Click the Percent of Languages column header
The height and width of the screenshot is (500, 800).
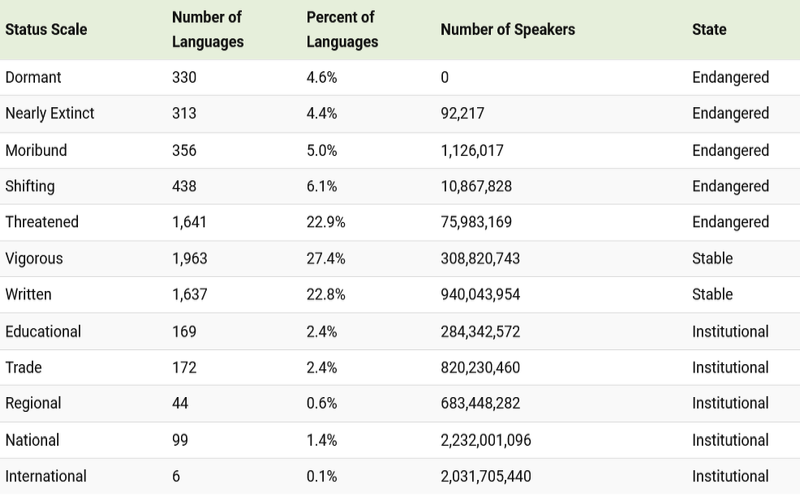click(342, 30)
